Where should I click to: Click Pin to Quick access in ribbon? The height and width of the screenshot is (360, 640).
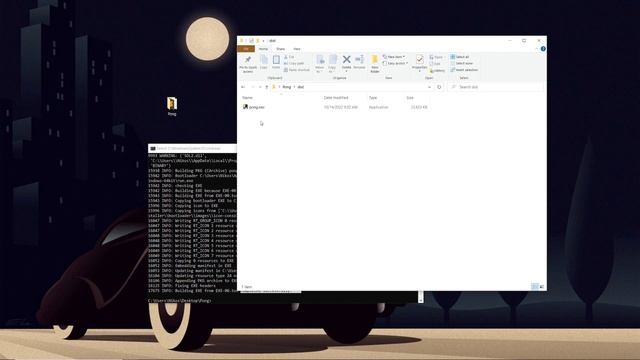tap(248, 64)
